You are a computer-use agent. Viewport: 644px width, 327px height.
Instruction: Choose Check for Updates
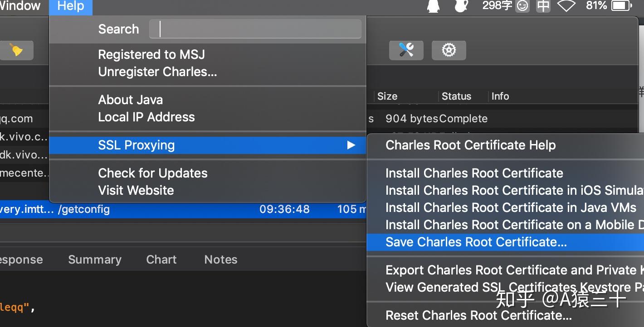pyautogui.click(x=207, y=173)
